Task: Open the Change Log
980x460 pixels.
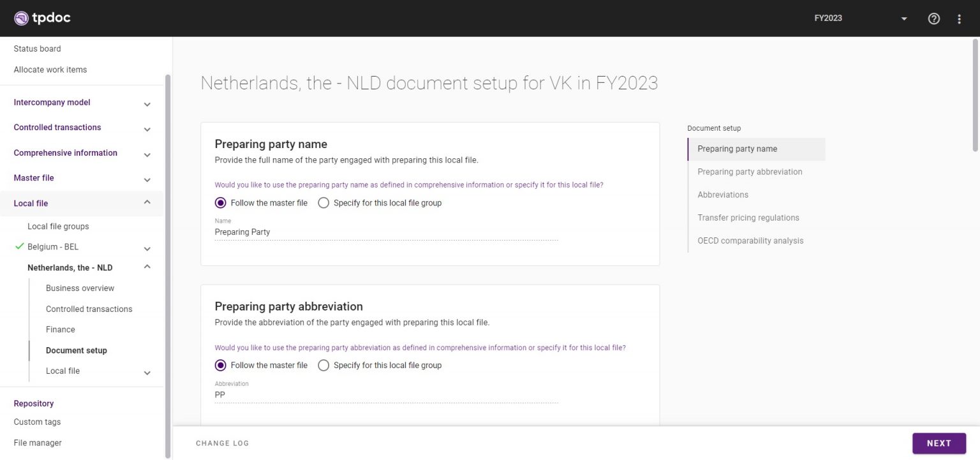Action: pyautogui.click(x=222, y=443)
